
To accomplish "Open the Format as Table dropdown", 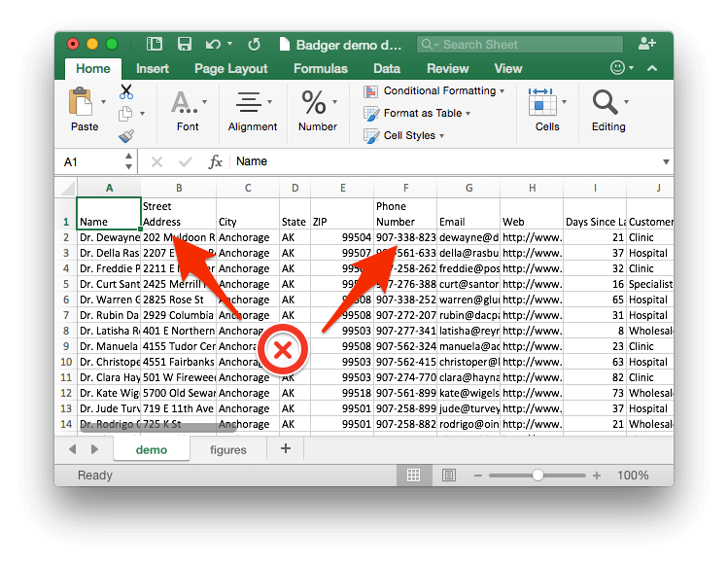I will coord(417,114).
